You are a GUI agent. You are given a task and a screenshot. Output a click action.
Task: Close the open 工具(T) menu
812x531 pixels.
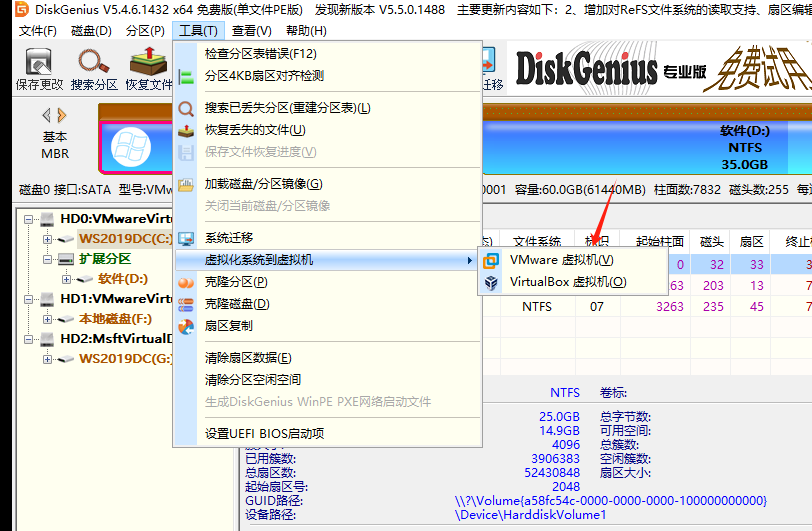coord(198,31)
